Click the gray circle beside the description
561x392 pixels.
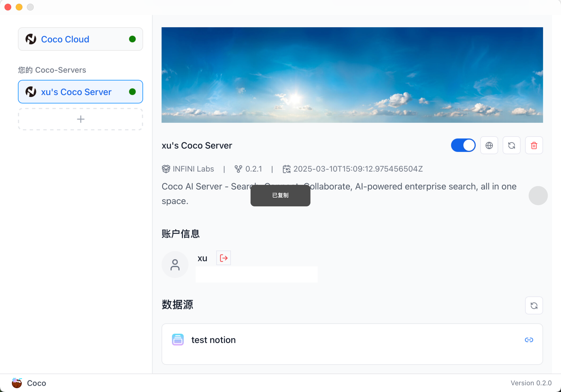click(x=538, y=196)
